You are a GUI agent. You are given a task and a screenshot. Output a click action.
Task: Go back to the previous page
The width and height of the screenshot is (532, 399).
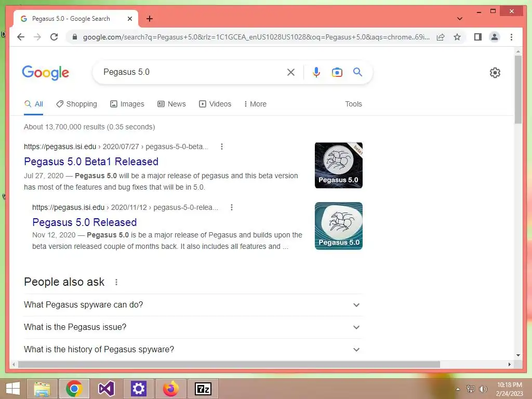click(x=21, y=37)
